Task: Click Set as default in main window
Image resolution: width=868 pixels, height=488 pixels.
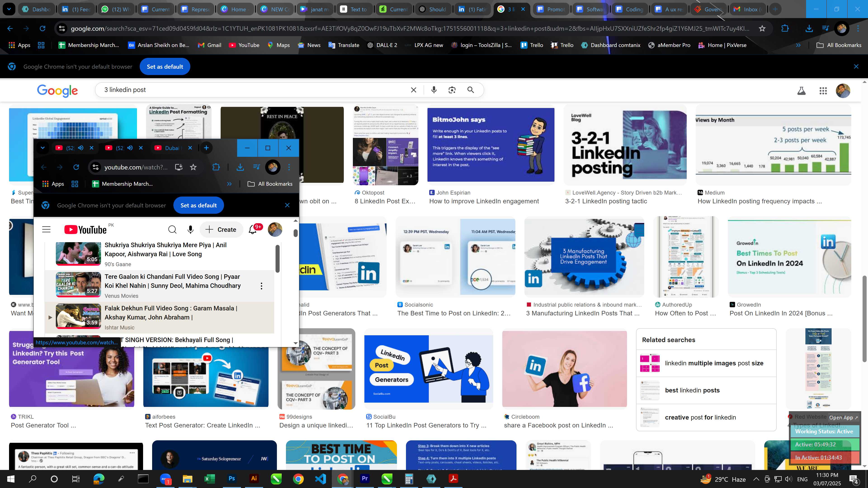Action: (x=165, y=67)
